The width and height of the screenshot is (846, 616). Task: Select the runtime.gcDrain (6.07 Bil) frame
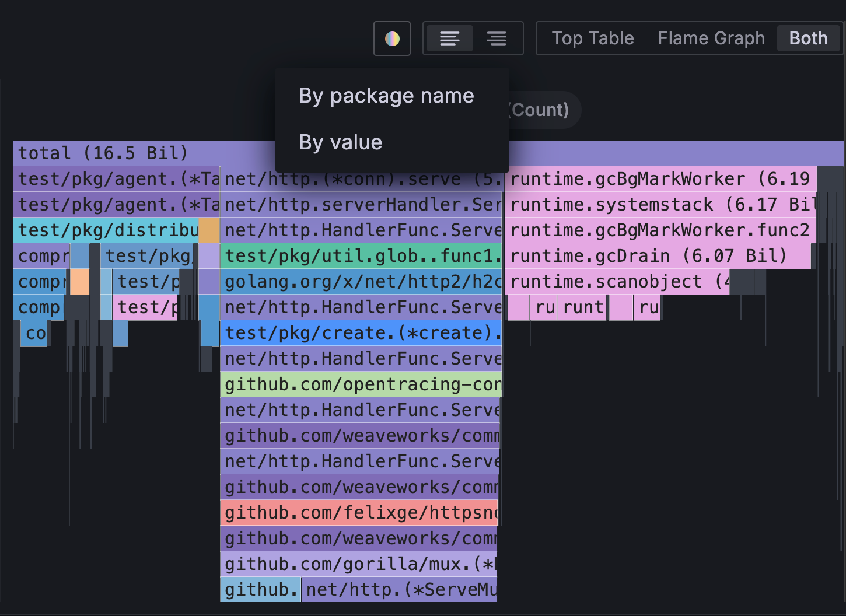point(648,256)
